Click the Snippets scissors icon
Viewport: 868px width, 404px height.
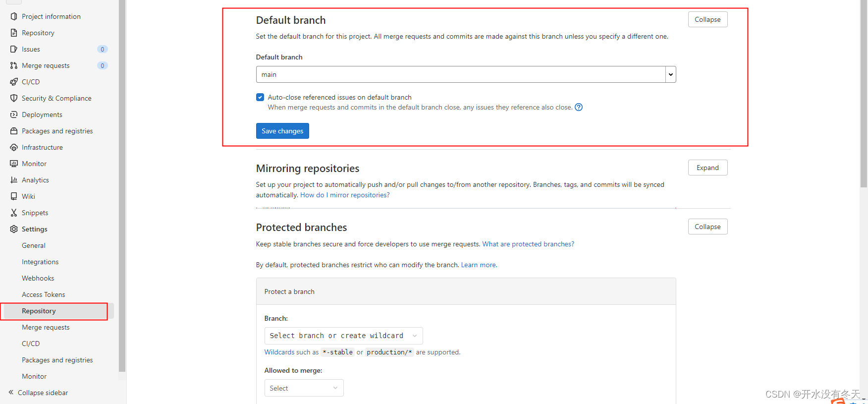14,213
